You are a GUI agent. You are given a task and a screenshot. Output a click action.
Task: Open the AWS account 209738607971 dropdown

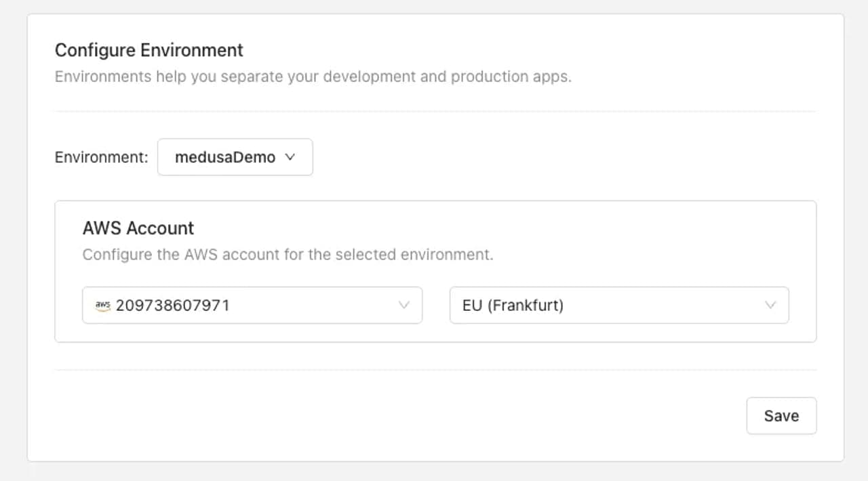coord(252,305)
